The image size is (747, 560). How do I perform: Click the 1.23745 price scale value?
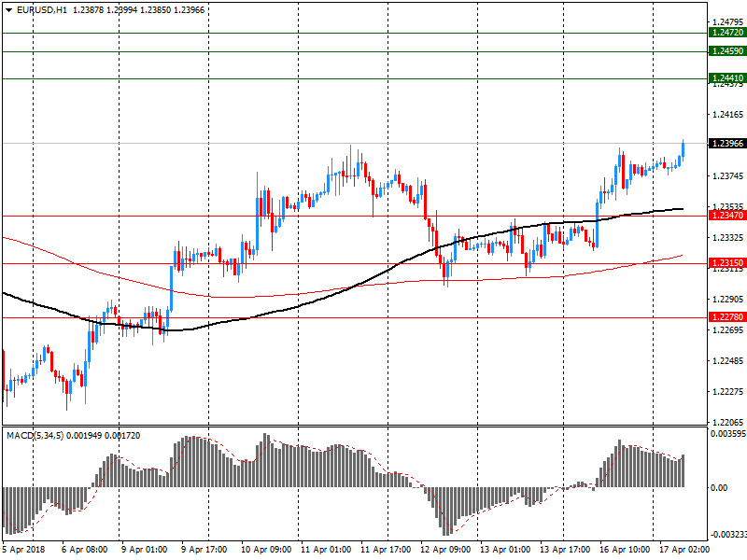point(728,176)
